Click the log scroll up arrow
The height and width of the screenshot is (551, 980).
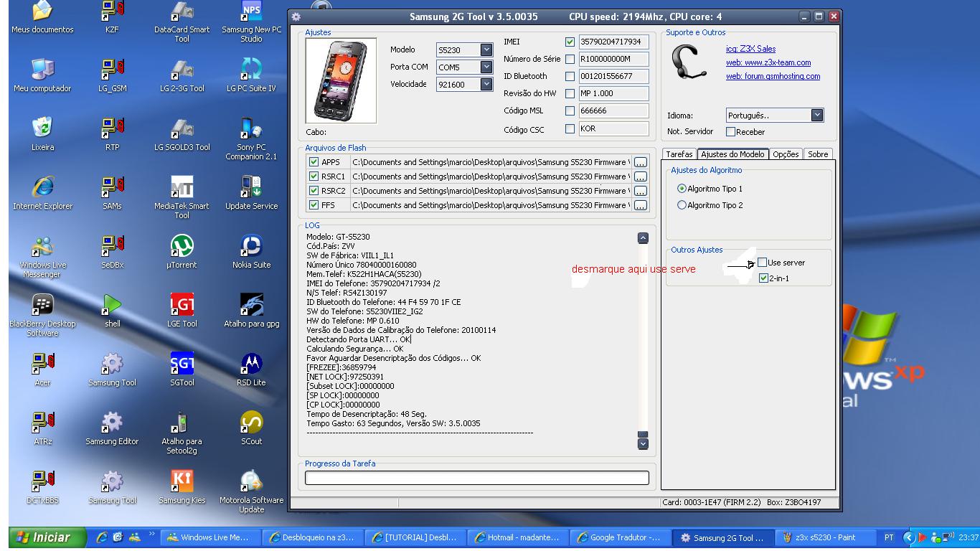pyautogui.click(x=643, y=237)
